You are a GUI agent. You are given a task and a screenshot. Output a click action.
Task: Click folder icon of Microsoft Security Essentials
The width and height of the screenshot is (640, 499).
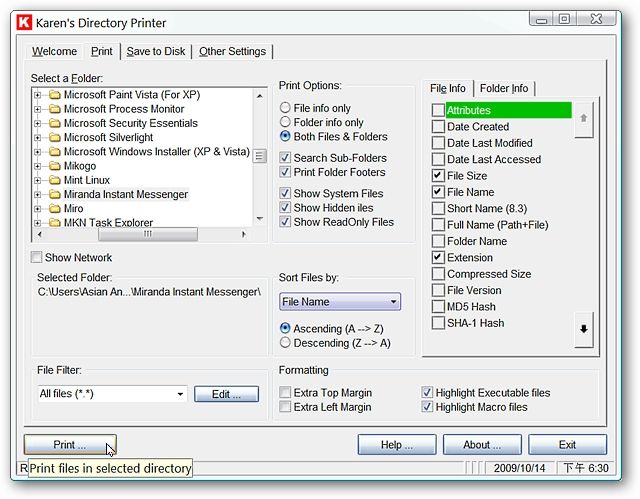(x=55, y=123)
